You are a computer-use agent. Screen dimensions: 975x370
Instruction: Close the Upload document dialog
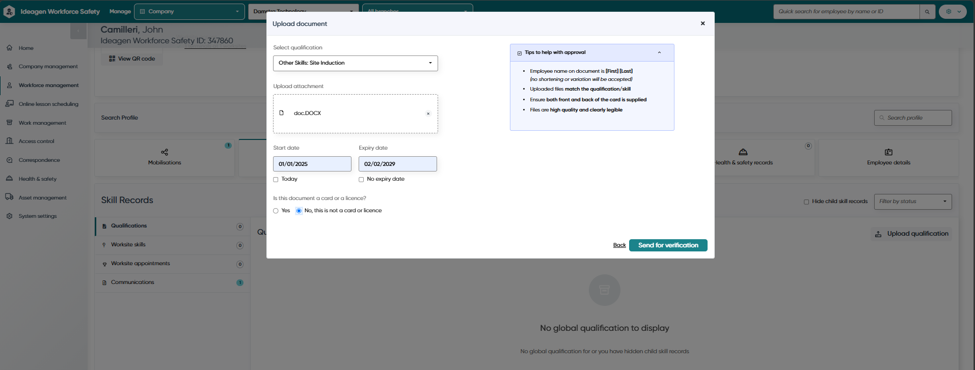703,24
